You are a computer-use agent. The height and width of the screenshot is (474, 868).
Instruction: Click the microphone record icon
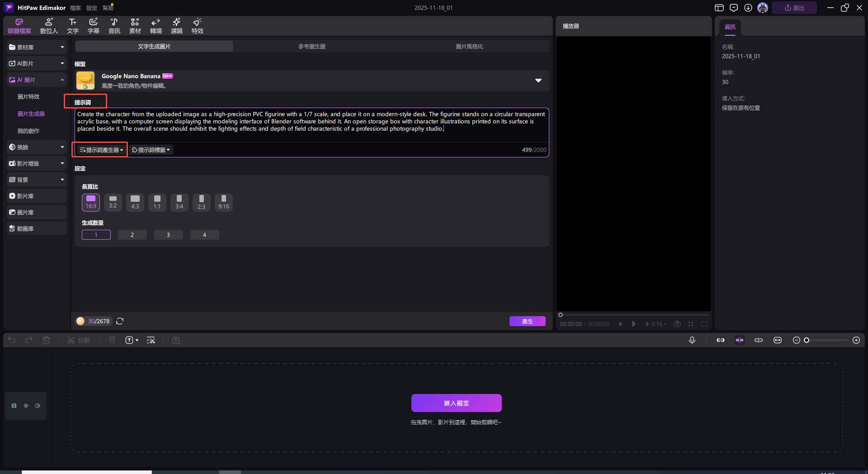[692, 340]
